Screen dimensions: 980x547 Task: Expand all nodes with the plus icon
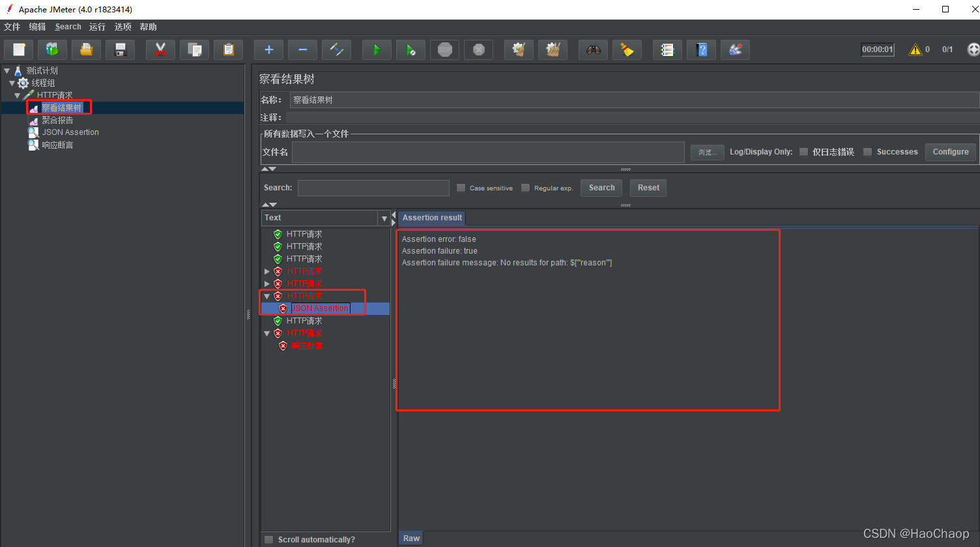point(268,50)
